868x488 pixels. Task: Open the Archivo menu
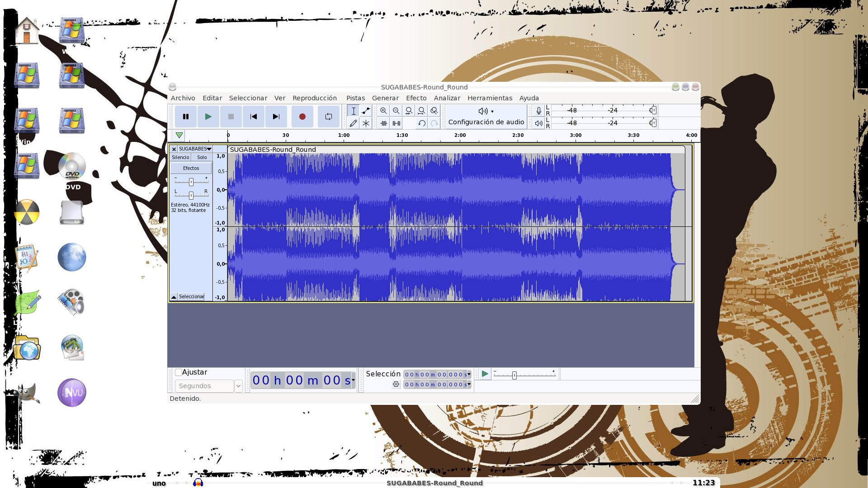183,98
